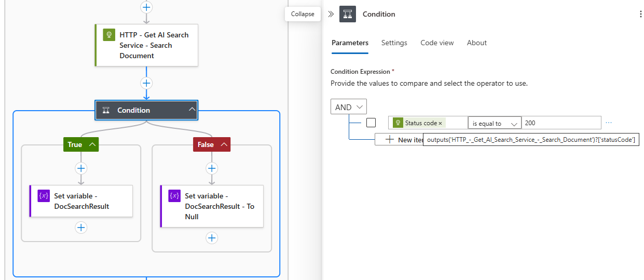
Task: Switch to the Code view tab
Action: pyautogui.click(x=437, y=43)
